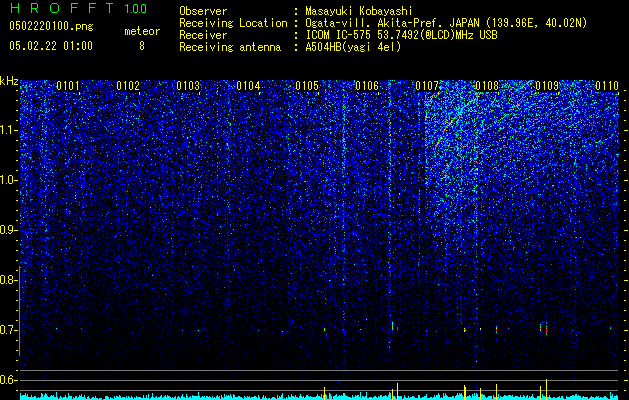Click the Receiving antenna field label

point(230,47)
